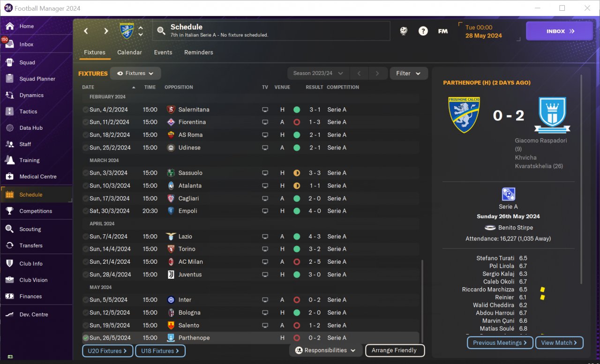The height and width of the screenshot is (364, 600).
Task: Toggle the selection circle for 5/5/2024 Inter fixture
Action: coord(85,300)
